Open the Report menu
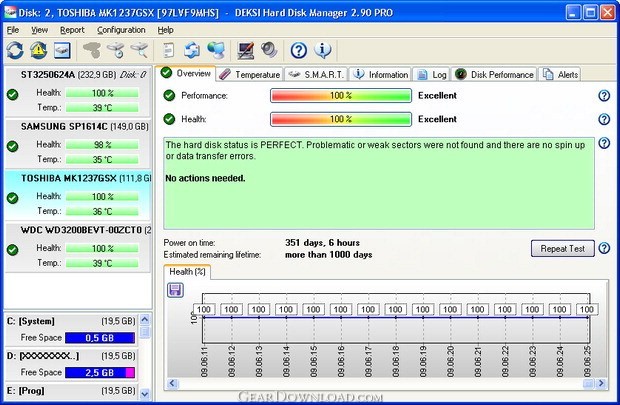 click(x=72, y=30)
